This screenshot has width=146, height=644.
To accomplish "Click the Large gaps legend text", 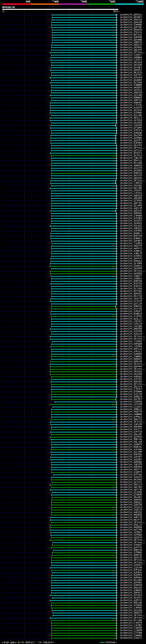I will coord(28,642).
